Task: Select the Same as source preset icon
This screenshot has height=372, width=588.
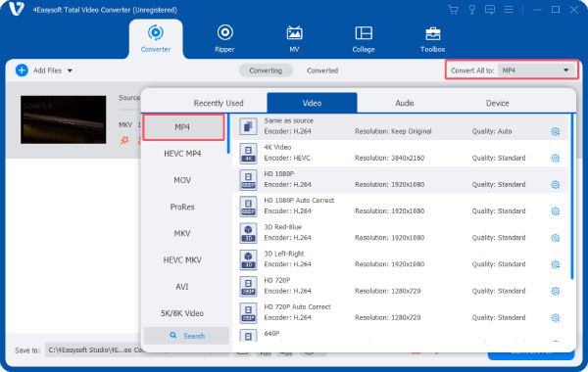Action: coord(248,126)
